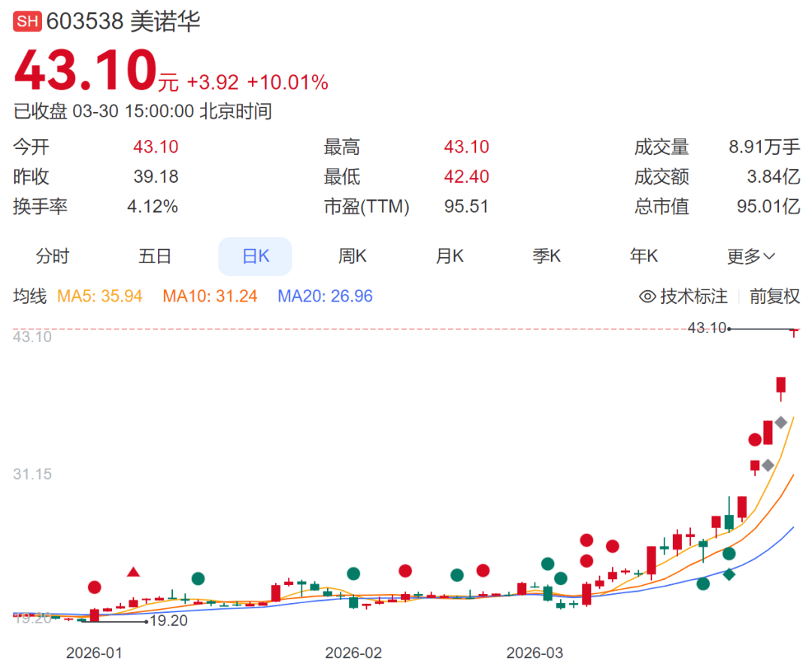Open the 均线 indicator selector

[30, 296]
